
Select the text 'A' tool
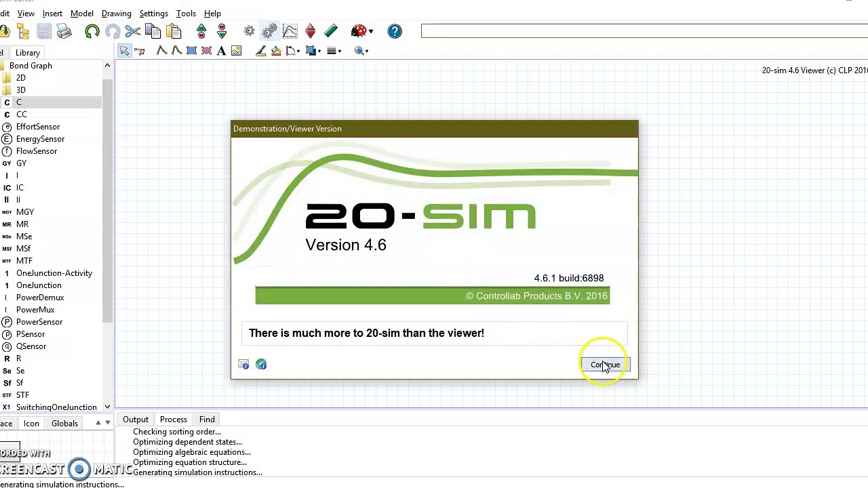click(x=221, y=51)
